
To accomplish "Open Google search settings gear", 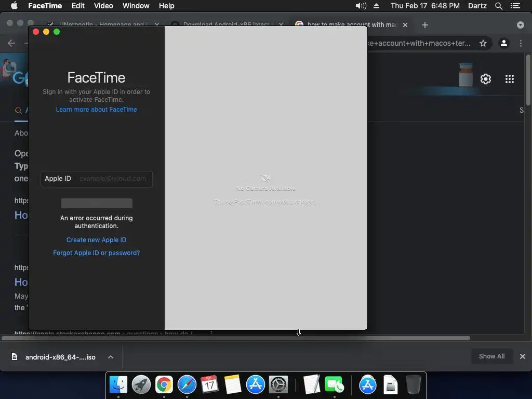I will tap(486, 79).
